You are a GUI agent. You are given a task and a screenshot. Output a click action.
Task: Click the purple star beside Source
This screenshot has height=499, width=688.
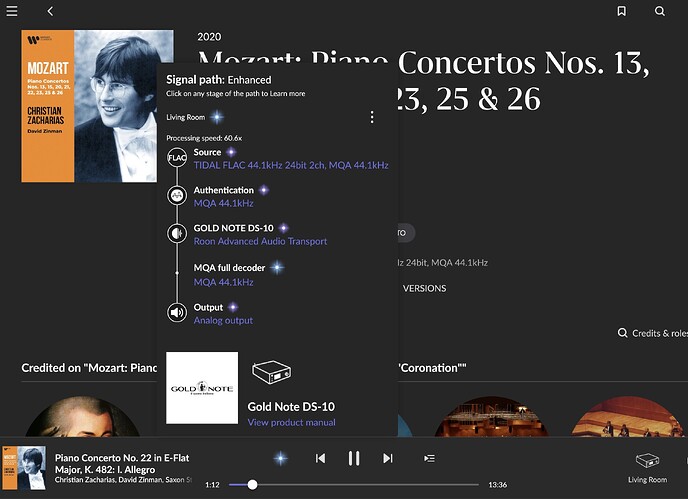pyautogui.click(x=231, y=152)
